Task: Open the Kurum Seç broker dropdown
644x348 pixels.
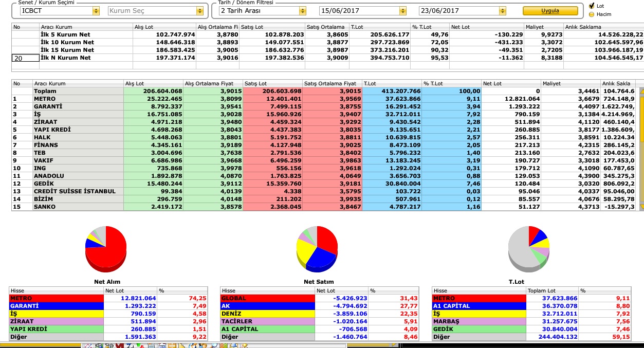Action: click(156, 11)
